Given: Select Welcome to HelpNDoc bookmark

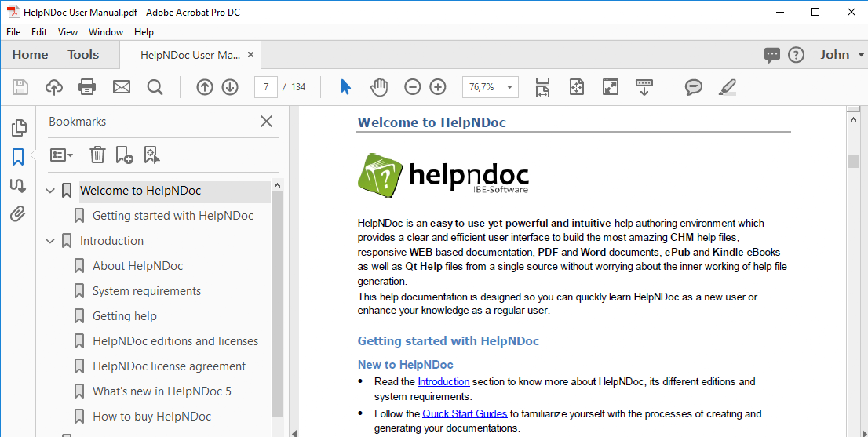Looking at the screenshot, I should (140, 191).
